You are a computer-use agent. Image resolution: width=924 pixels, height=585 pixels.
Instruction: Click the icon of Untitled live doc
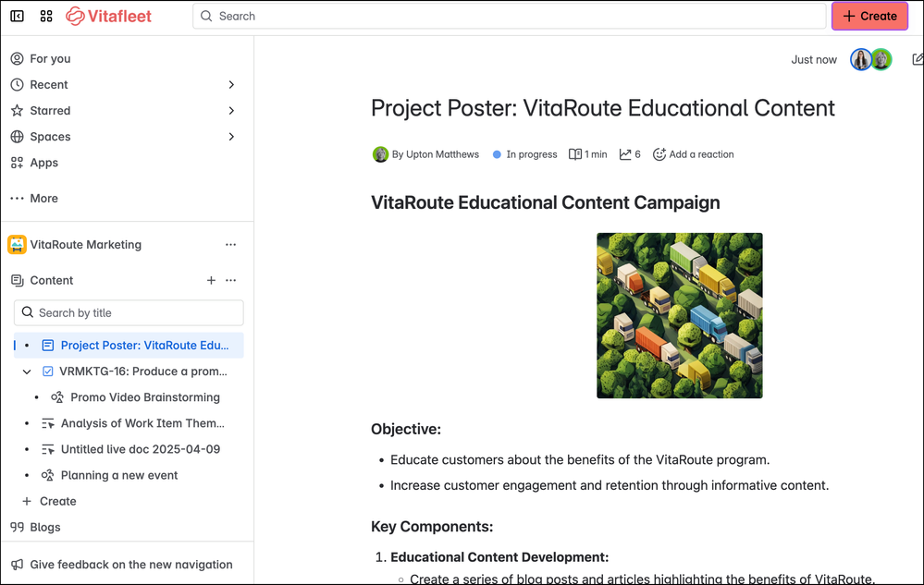48,449
